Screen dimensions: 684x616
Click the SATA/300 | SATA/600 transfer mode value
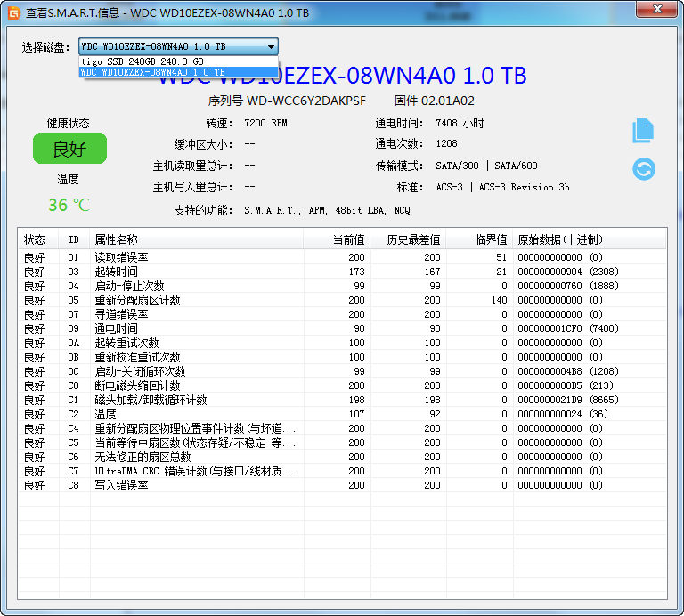click(486, 166)
